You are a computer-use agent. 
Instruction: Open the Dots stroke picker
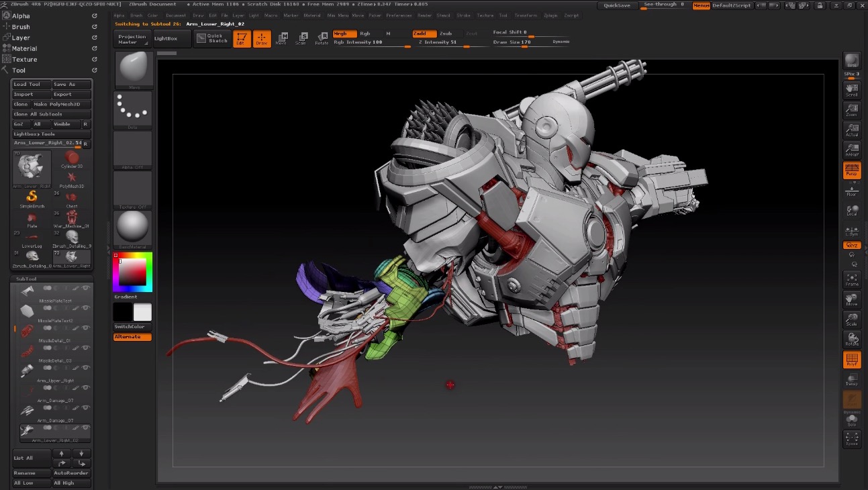[132, 110]
